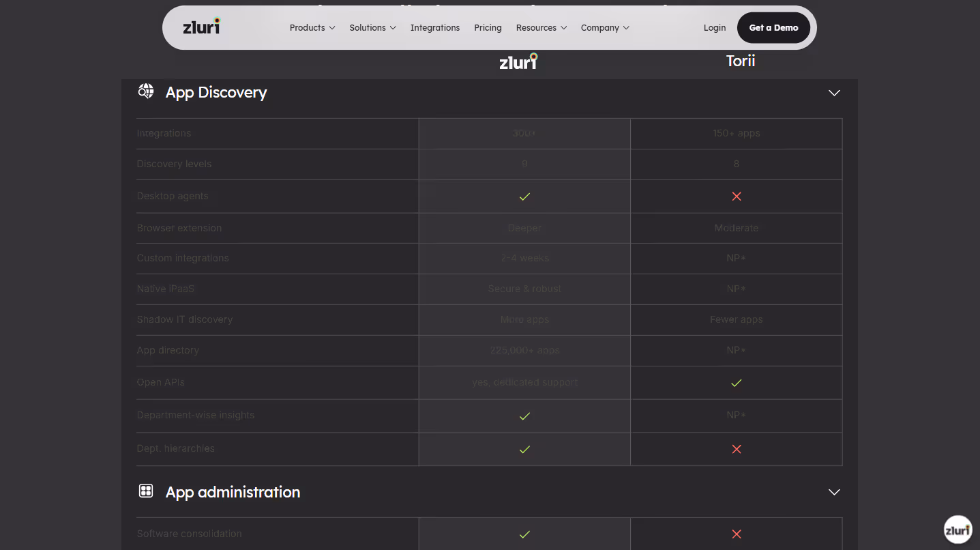Screen dimensions: 980x550
Task: Select the Desktop agents row label
Action: [x=173, y=196]
